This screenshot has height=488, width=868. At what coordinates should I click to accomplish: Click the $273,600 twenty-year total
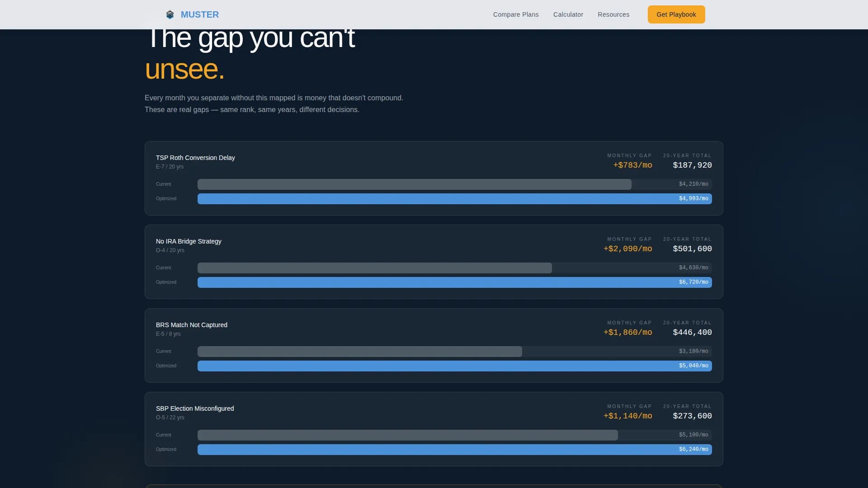[692, 416]
